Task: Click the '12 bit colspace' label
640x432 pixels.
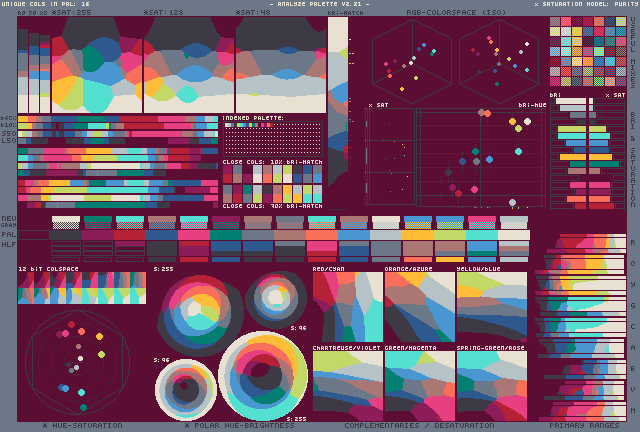Action: coord(48,269)
